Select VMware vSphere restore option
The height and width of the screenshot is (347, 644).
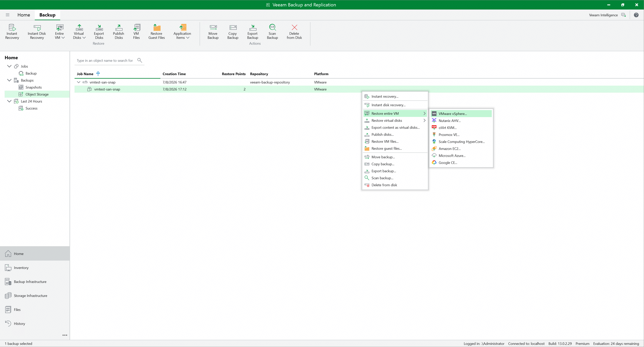(x=461, y=114)
